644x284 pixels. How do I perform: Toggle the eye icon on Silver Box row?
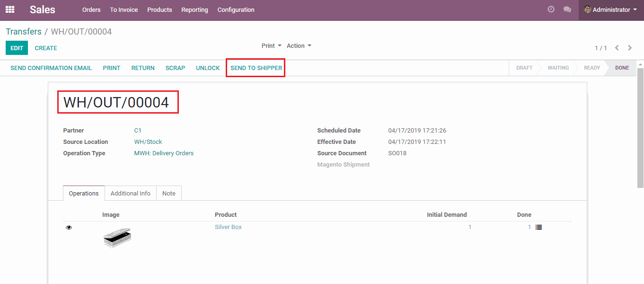pos(69,228)
